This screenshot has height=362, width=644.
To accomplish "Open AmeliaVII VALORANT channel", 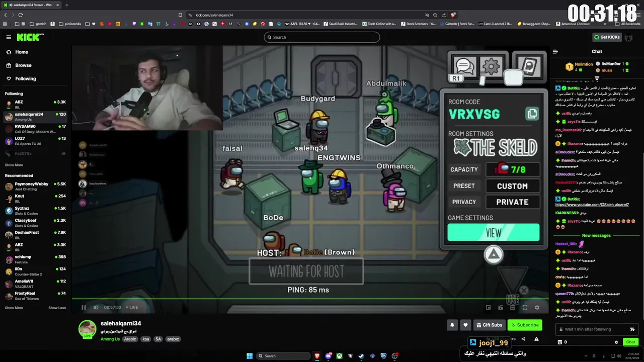I will click(35, 284).
